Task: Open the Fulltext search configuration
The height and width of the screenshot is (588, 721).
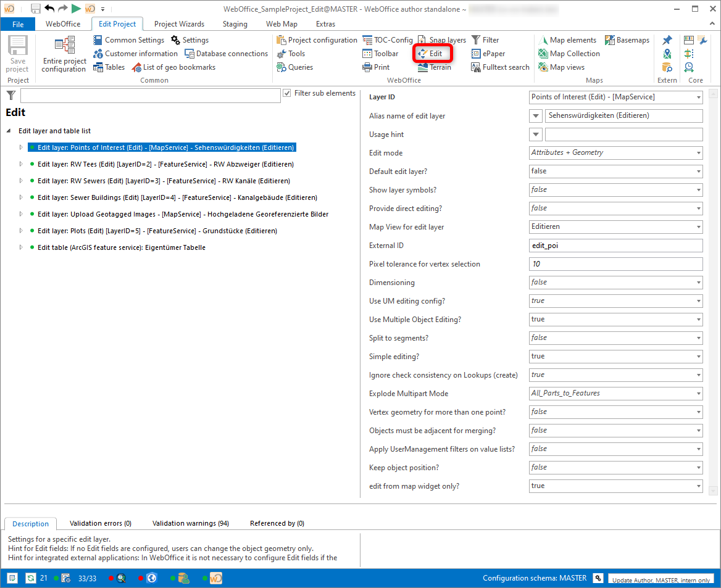Action: [500, 67]
